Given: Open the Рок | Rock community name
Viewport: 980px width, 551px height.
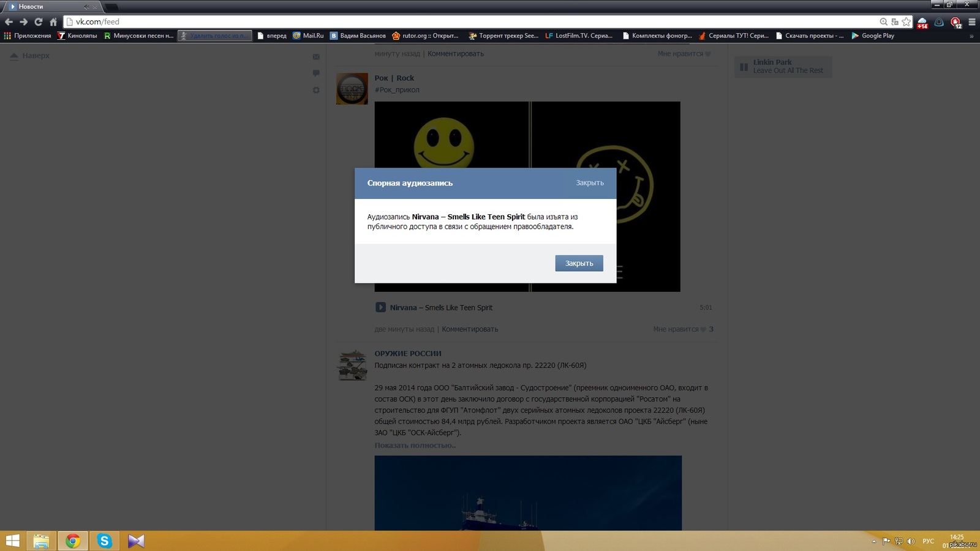Looking at the screenshot, I should coord(394,78).
